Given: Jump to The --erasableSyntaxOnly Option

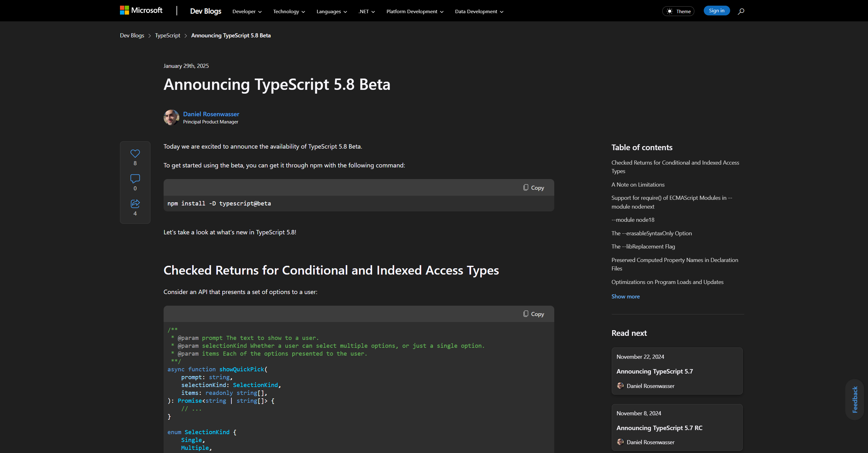Looking at the screenshot, I should (x=651, y=233).
